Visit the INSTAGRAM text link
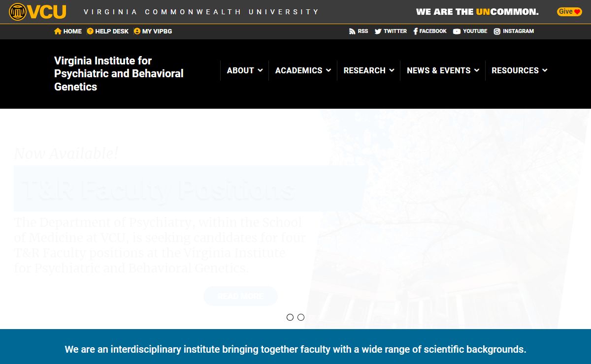The height and width of the screenshot is (364, 591). 518,31
